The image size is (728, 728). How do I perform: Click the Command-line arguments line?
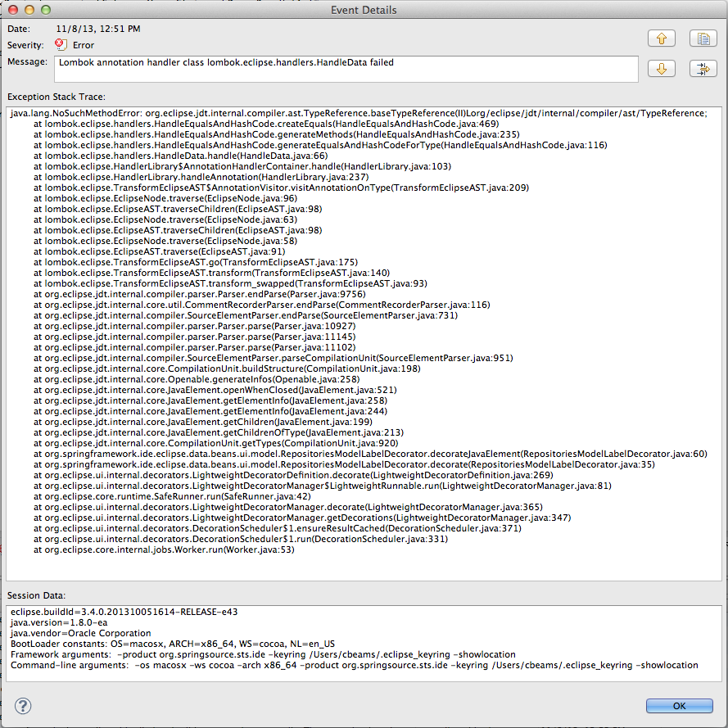coord(355,665)
